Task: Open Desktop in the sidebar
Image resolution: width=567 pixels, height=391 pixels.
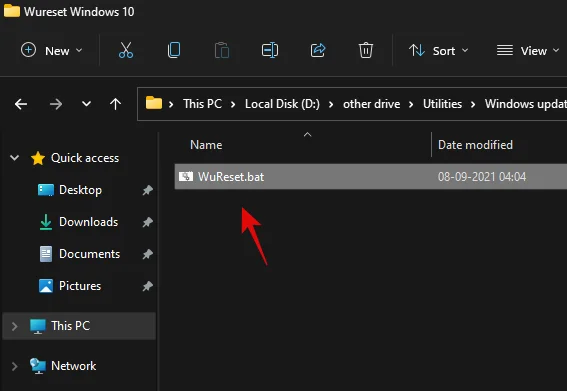Action: 80,190
